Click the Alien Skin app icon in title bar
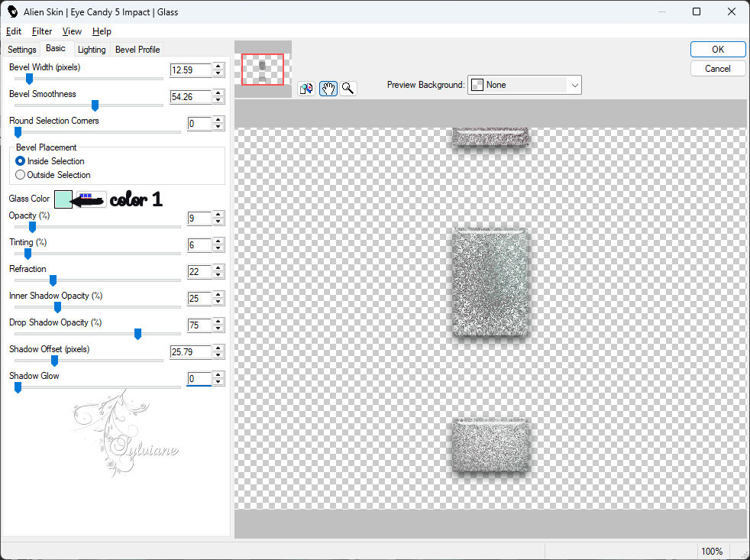The height and width of the screenshot is (560, 750). point(12,11)
